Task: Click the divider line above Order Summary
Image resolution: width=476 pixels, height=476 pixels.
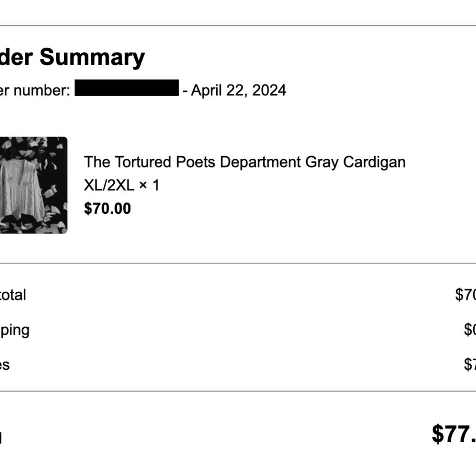Action: (x=238, y=26)
